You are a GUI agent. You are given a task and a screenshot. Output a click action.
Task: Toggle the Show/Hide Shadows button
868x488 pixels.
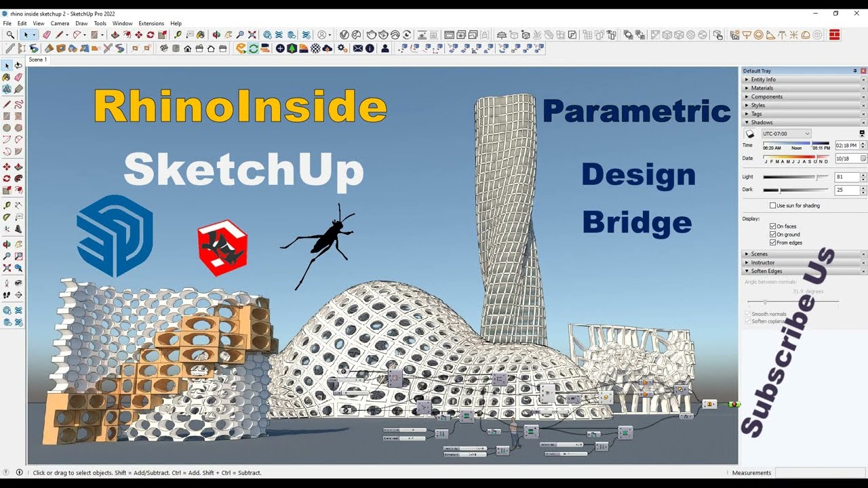[x=750, y=134]
